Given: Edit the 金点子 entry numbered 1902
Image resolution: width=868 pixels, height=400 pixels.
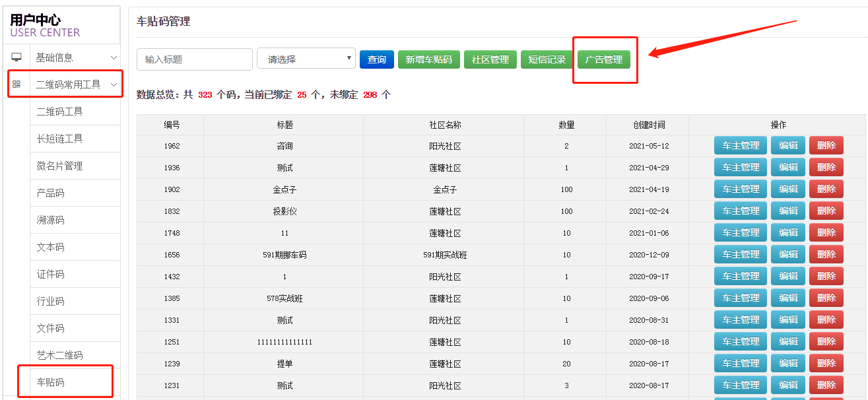Looking at the screenshot, I should [x=787, y=189].
